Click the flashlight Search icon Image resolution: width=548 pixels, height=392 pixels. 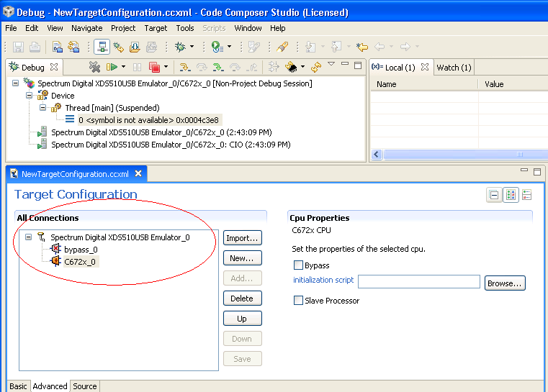(x=282, y=47)
